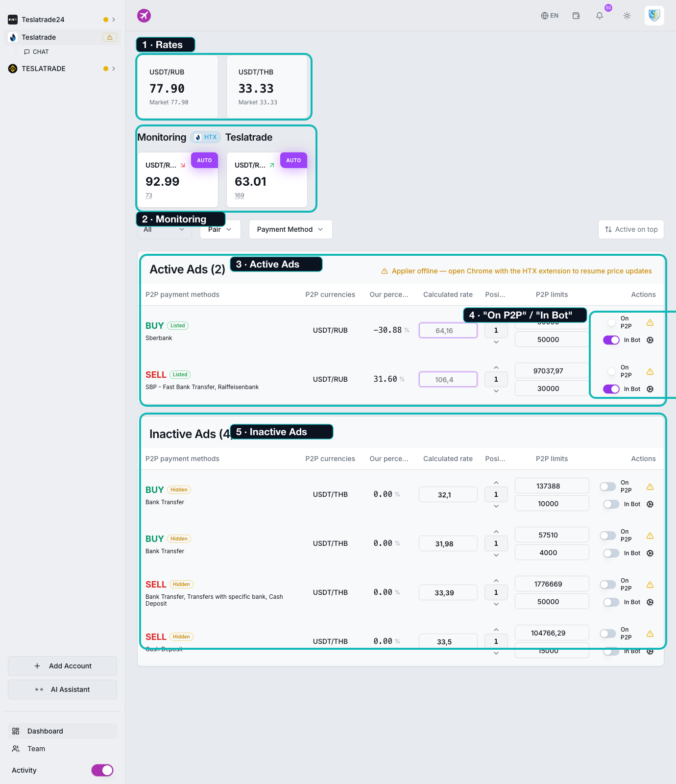Increase position for SELL Raiffeisenbank ad
The width and height of the screenshot is (676, 784).
pos(496,367)
